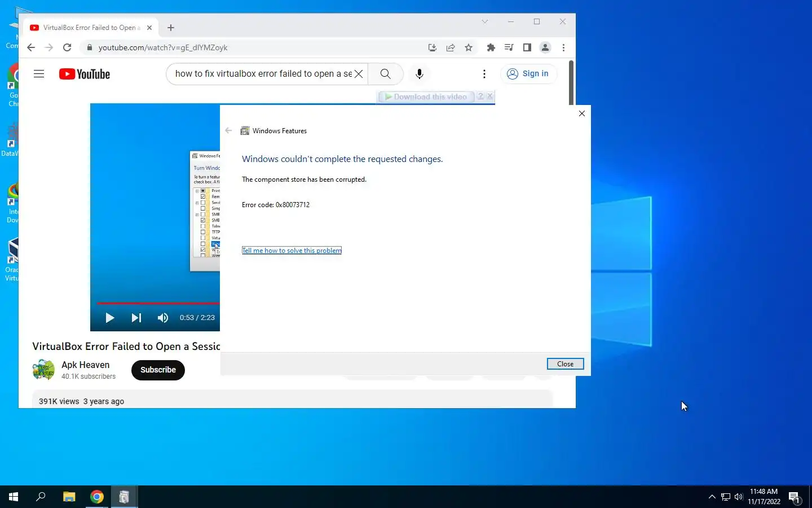Switch to Chrome on the taskbar
Viewport: 812px width, 508px height.
coord(97,497)
